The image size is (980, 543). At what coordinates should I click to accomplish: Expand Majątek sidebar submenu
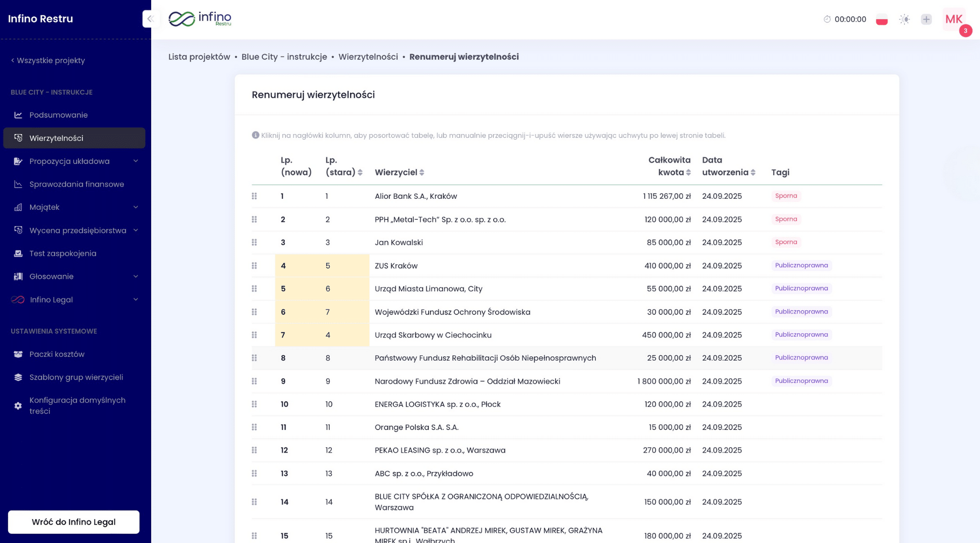click(45, 207)
